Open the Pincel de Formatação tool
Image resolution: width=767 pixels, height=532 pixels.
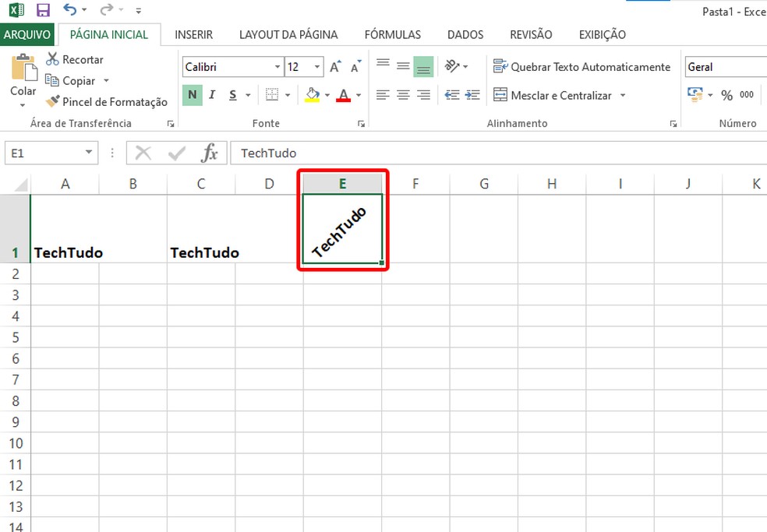coord(107,101)
